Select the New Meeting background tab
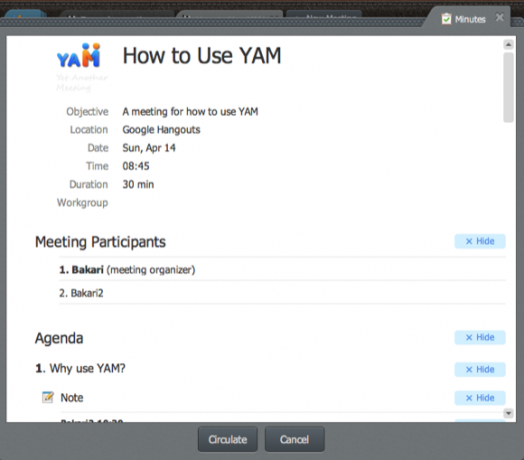The image size is (524, 460). click(x=323, y=15)
